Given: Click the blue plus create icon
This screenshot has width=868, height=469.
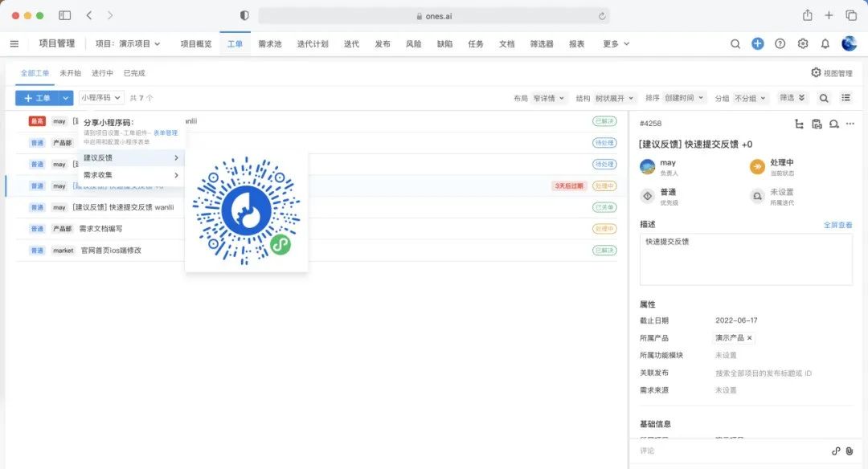Looking at the screenshot, I should pos(757,43).
